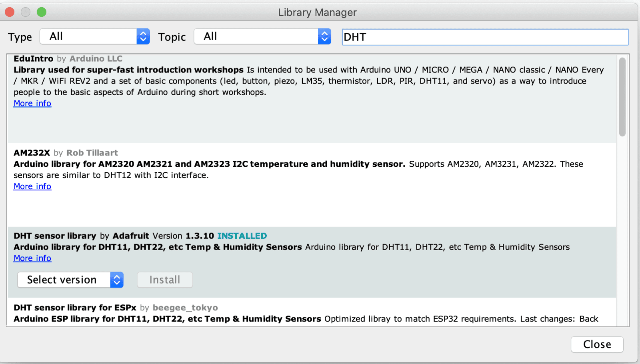Select the DHT sensor library for ESPx entry
The width and height of the screenshot is (640, 364).
tap(75, 308)
